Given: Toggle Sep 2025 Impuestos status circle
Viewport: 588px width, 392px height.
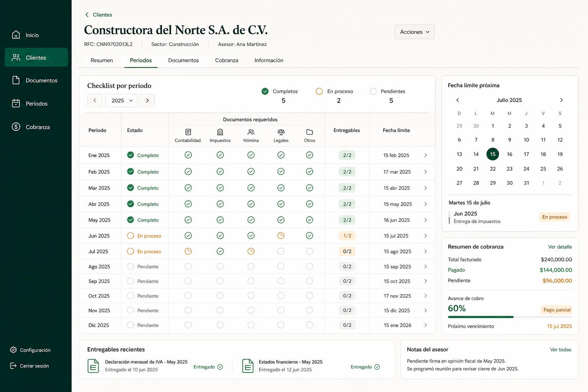Looking at the screenshot, I should [220, 281].
